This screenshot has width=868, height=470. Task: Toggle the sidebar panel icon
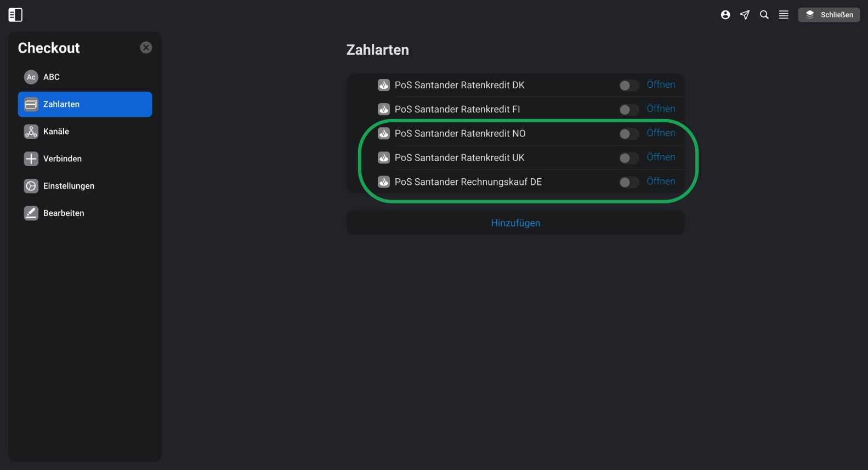point(15,15)
